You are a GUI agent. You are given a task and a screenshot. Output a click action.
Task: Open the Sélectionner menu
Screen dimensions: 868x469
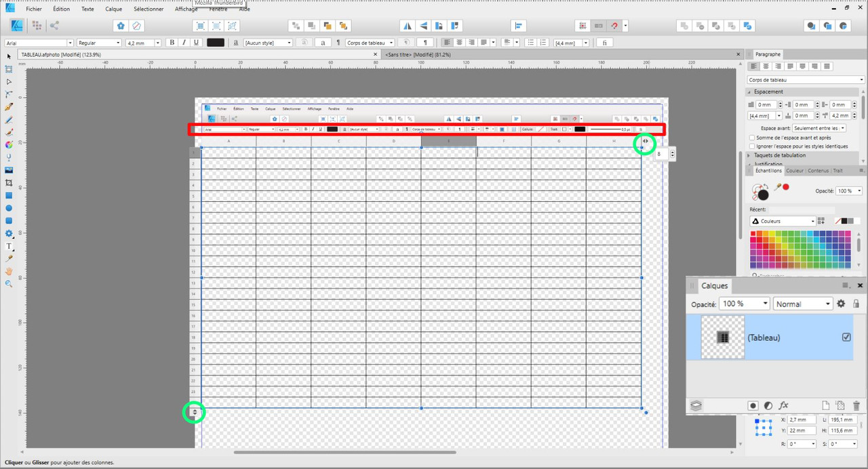coord(148,9)
